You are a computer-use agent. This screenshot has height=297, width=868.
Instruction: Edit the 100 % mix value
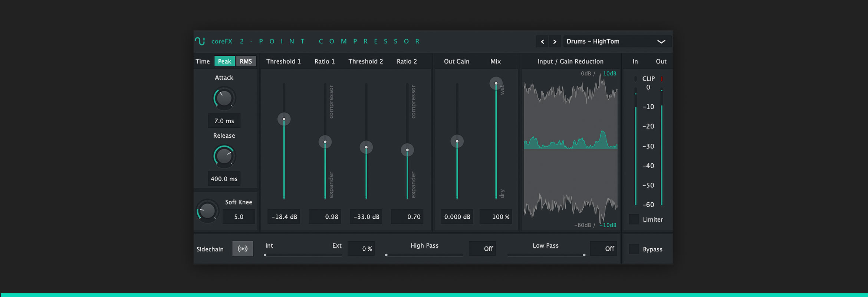point(496,216)
